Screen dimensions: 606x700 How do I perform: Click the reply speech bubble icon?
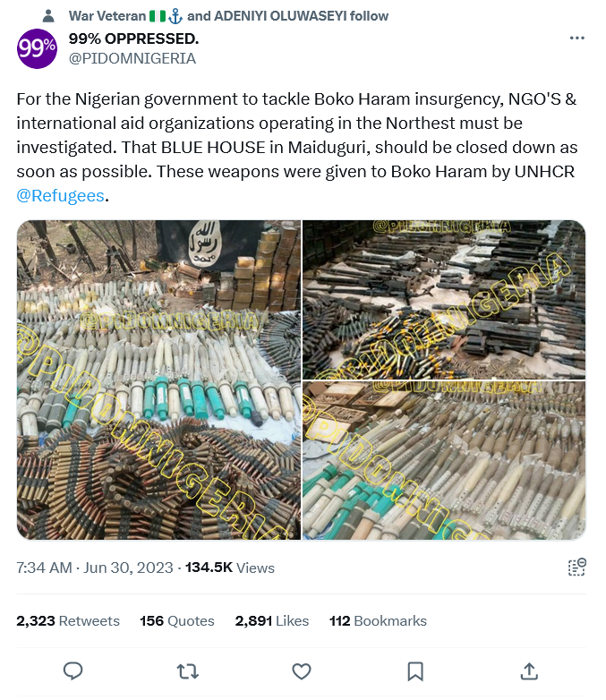click(x=73, y=671)
